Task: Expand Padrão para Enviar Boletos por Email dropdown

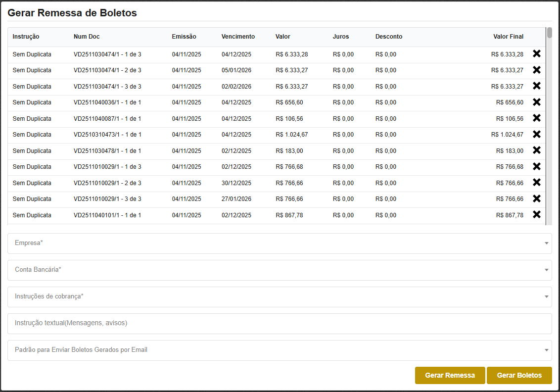Action: tap(280, 350)
